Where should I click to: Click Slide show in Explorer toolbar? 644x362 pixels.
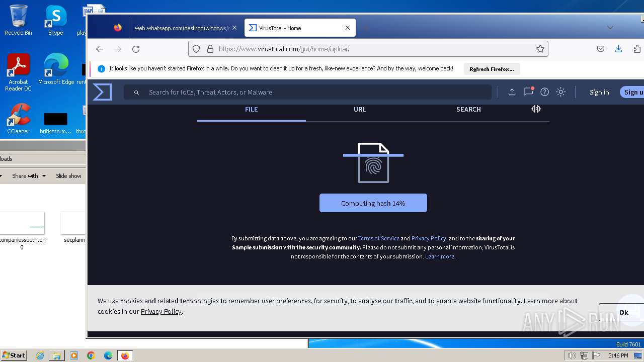tap(68, 176)
